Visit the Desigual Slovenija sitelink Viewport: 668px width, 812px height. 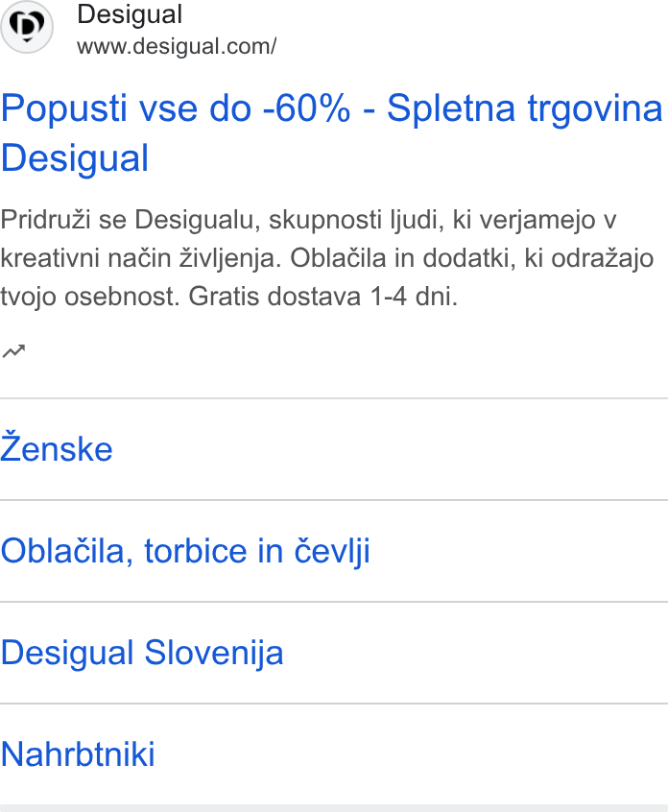(x=142, y=653)
